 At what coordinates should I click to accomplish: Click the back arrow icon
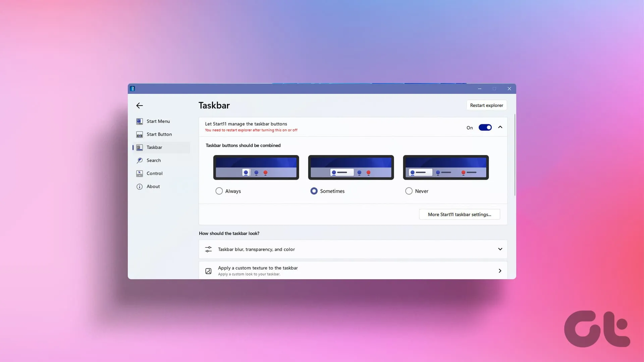(140, 106)
